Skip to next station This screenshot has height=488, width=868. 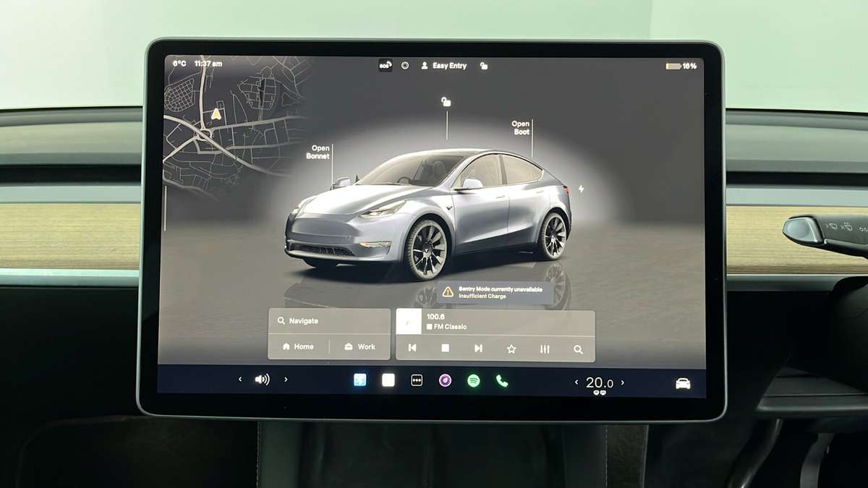478,348
